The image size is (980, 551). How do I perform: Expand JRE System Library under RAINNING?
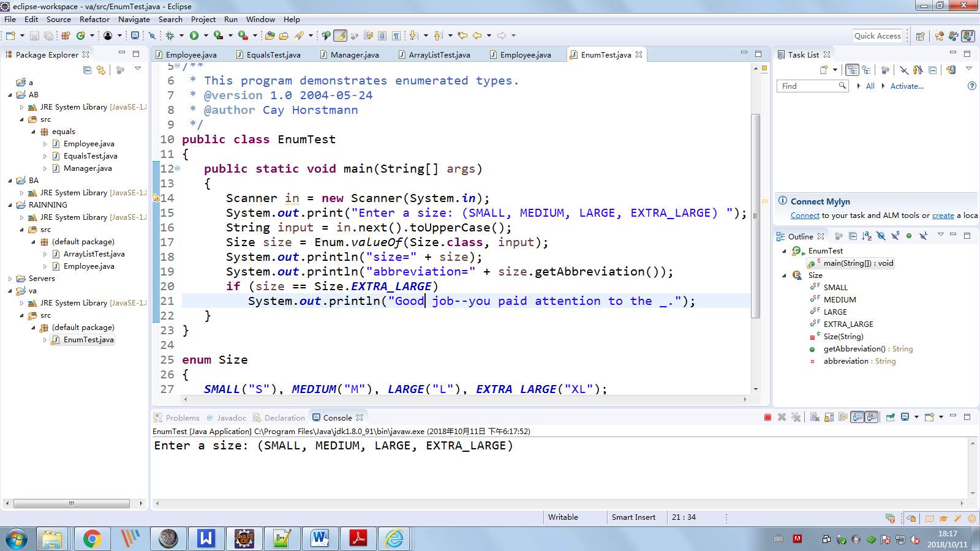[x=22, y=217]
